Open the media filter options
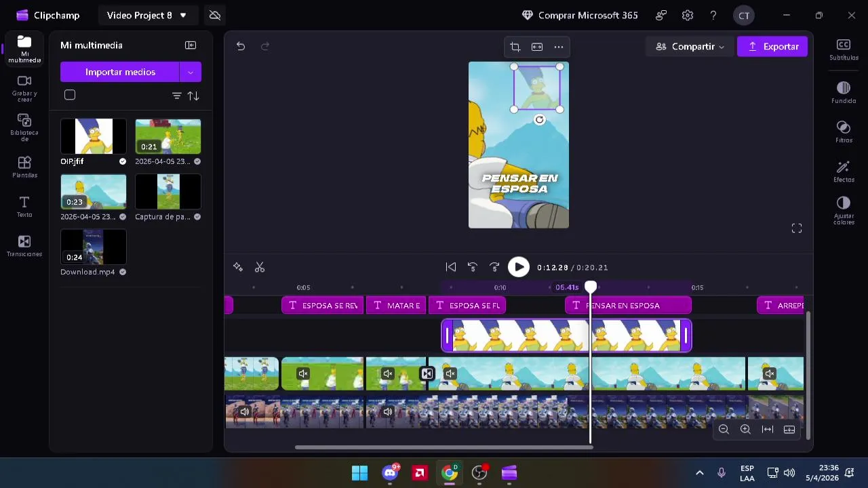Image resolution: width=868 pixels, height=488 pixels. (176, 96)
